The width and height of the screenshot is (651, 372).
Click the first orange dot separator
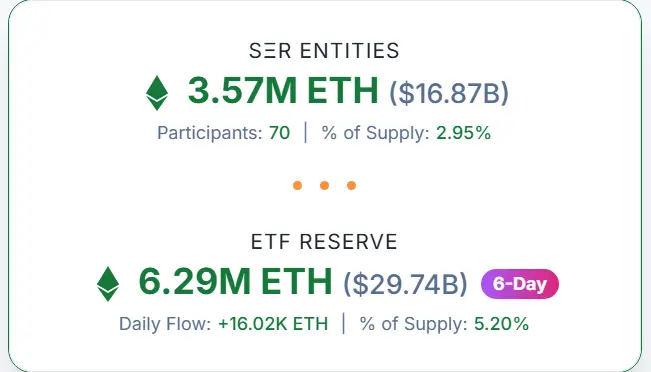pyautogui.click(x=297, y=186)
